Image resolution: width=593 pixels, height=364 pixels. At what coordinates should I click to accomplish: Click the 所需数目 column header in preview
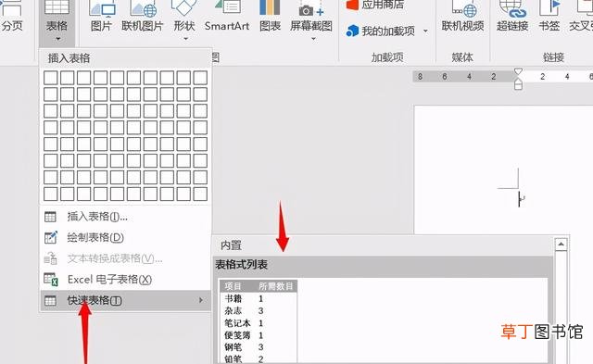tap(276, 286)
